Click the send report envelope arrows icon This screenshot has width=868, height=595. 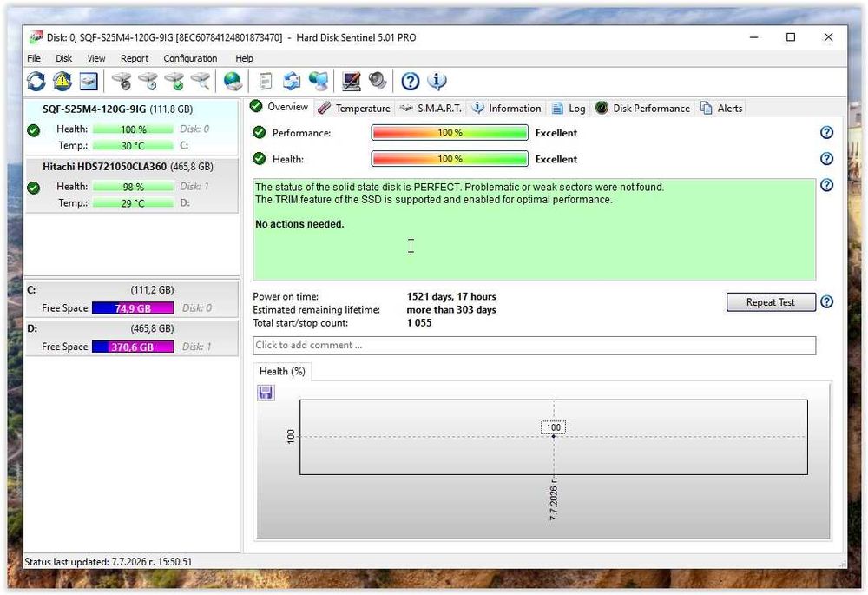point(292,82)
